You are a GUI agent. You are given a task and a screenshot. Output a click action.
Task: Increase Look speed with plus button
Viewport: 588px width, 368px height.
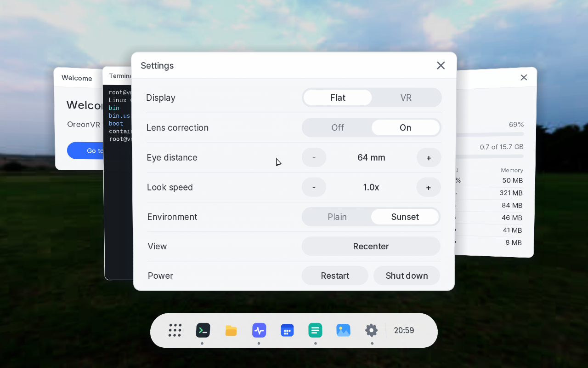(x=429, y=187)
